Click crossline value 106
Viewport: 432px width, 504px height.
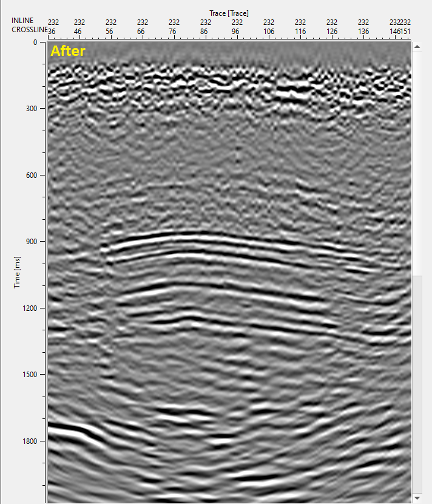point(269,32)
